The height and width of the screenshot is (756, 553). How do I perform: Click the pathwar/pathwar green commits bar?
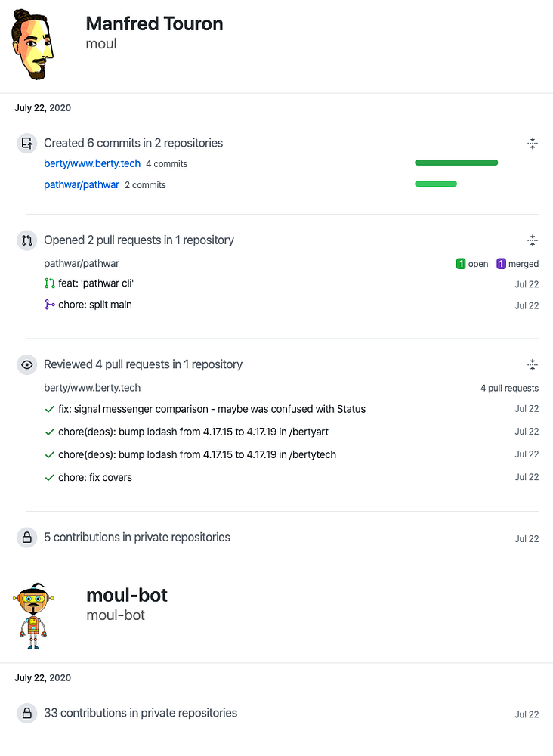(436, 184)
